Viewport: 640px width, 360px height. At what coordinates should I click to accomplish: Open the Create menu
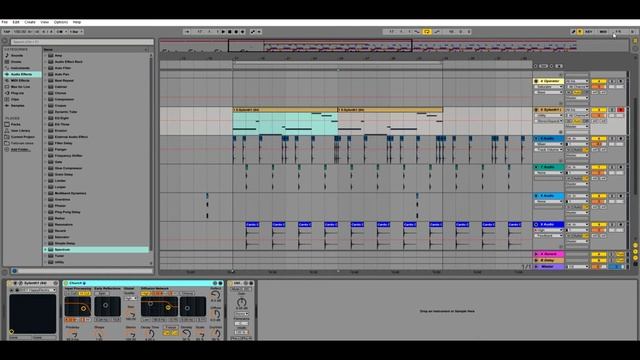pyautogui.click(x=30, y=22)
